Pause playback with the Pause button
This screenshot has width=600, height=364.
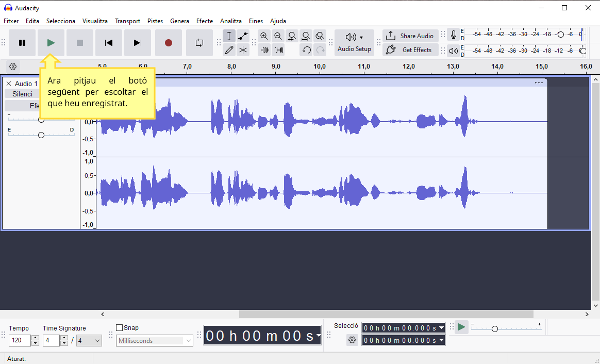pyautogui.click(x=22, y=43)
